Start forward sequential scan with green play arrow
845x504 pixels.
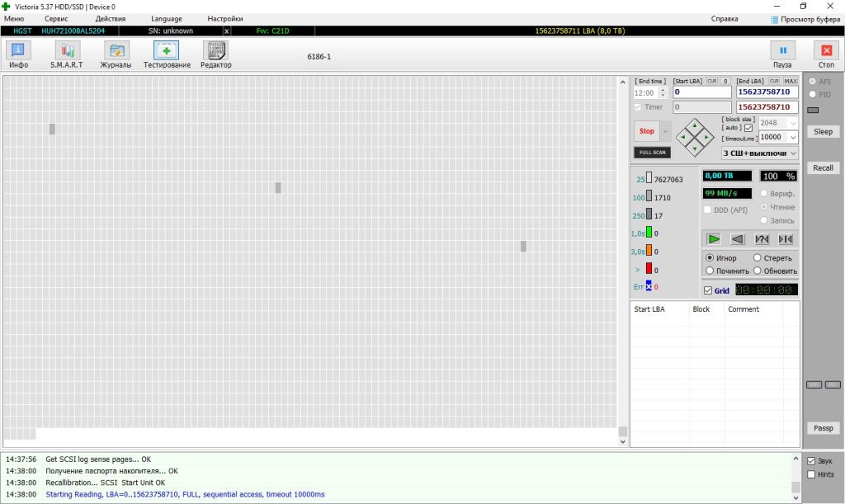point(714,239)
